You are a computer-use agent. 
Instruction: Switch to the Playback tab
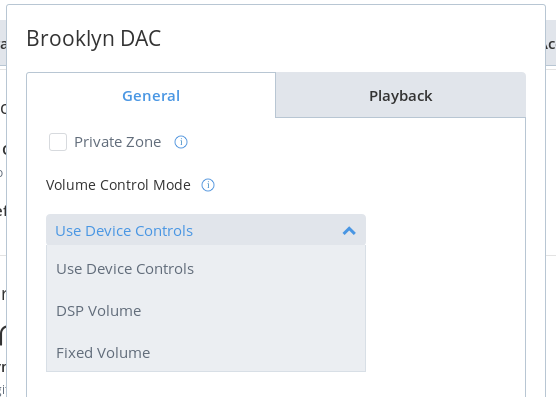(x=401, y=96)
